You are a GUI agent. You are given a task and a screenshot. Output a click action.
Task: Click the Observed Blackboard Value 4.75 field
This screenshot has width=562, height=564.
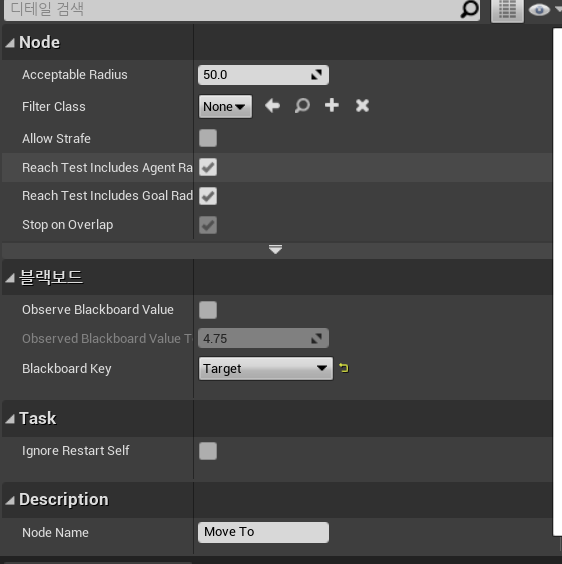(263, 338)
